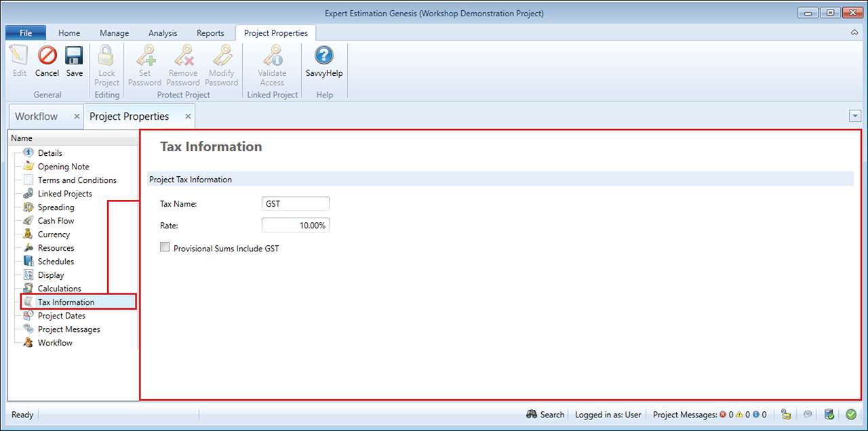The image size is (868, 431).
Task: Click the Save ribbon icon
Action: [74, 62]
